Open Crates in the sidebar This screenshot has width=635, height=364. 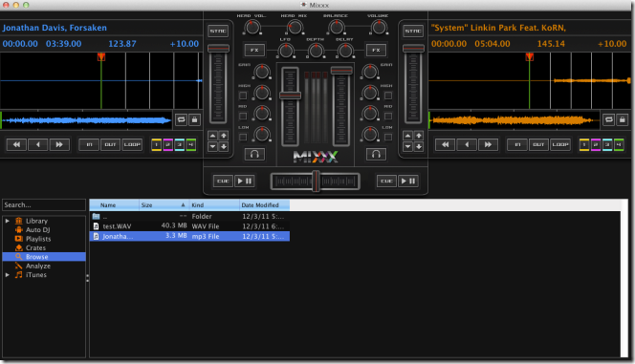point(35,248)
